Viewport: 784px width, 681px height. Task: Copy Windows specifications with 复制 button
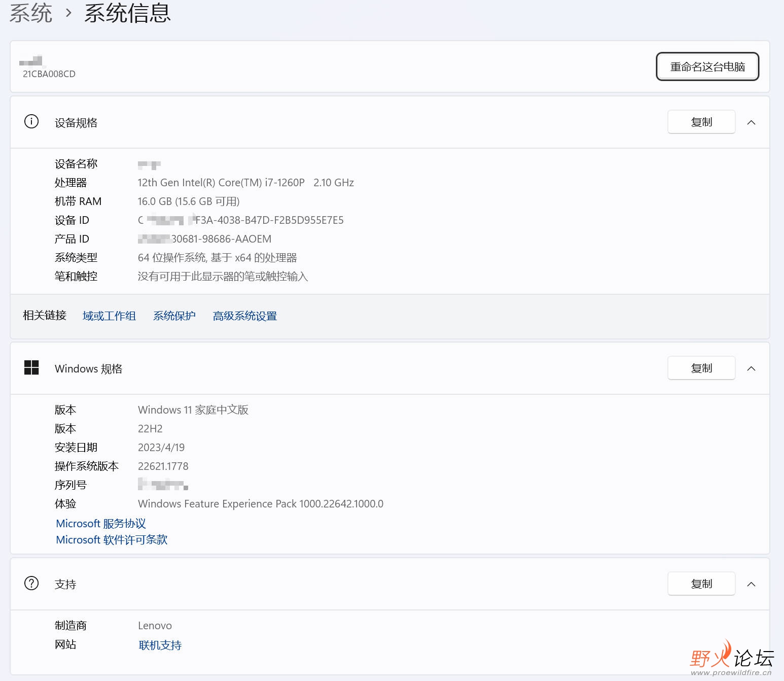(701, 368)
